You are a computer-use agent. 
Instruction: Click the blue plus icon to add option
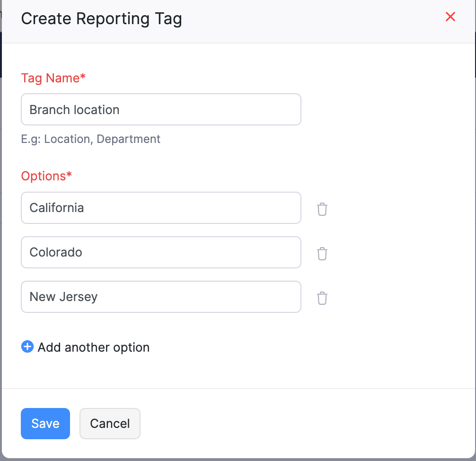(x=27, y=347)
